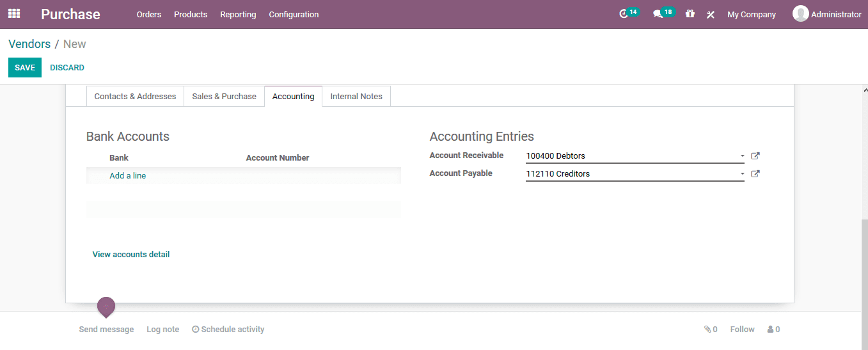This screenshot has width=868, height=350.
Task: Click the followers count icon
Action: [773, 330]
